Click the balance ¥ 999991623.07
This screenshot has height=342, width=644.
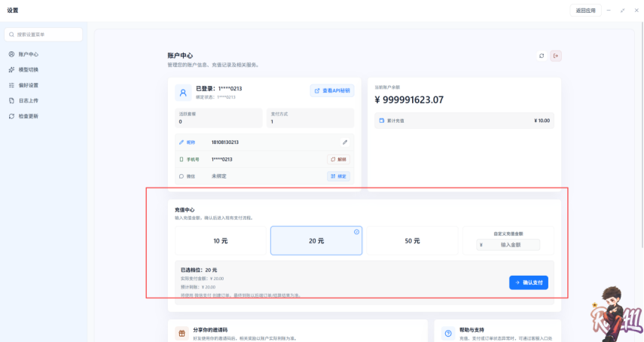pos(409,99)
